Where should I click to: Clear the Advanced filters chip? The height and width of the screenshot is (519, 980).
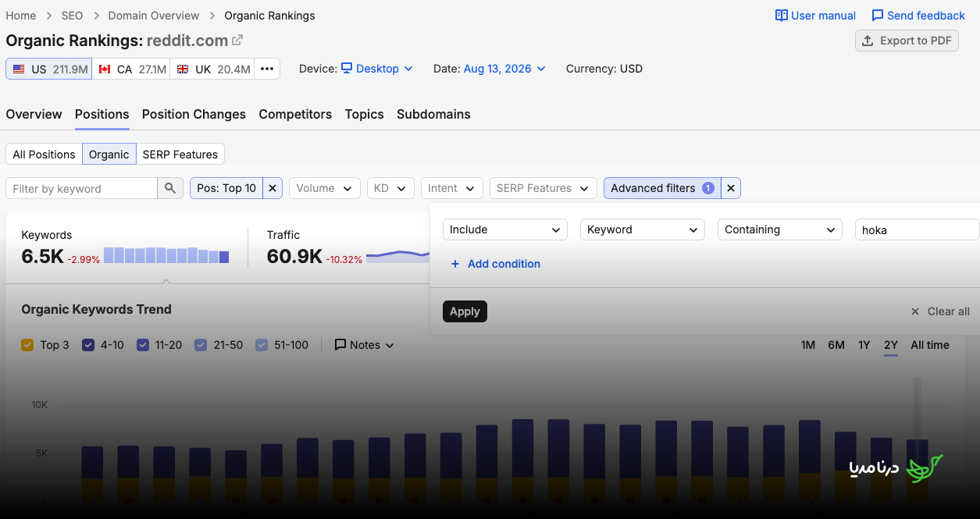[731, 188]
